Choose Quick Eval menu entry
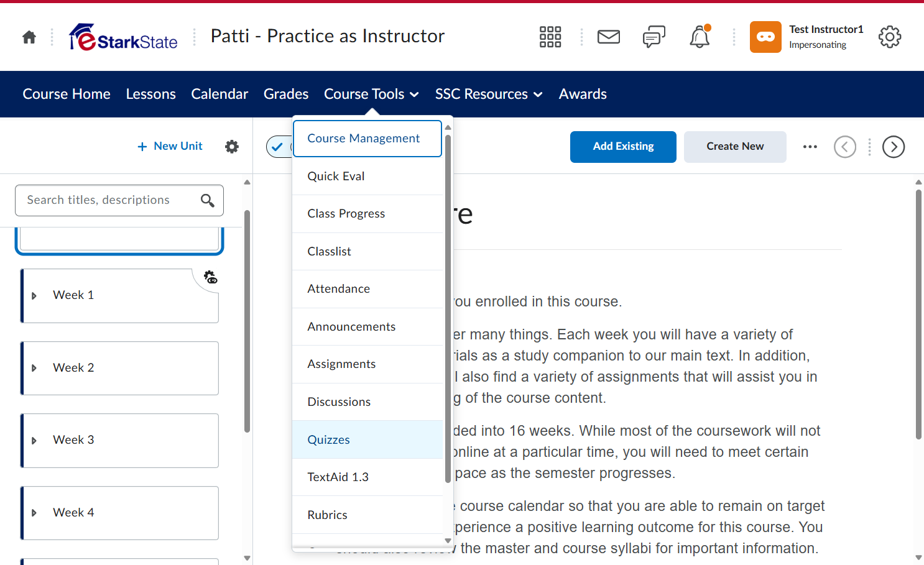The height and width of the screenshot is (565, 924). pyautogui.click(x=367, y=177)
